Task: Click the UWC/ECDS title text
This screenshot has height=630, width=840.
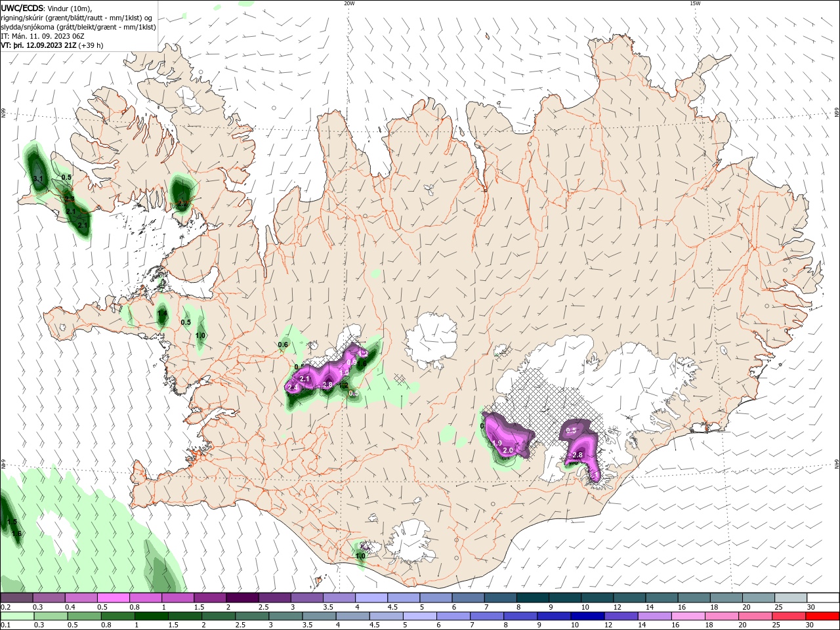Action: [22, 8]
